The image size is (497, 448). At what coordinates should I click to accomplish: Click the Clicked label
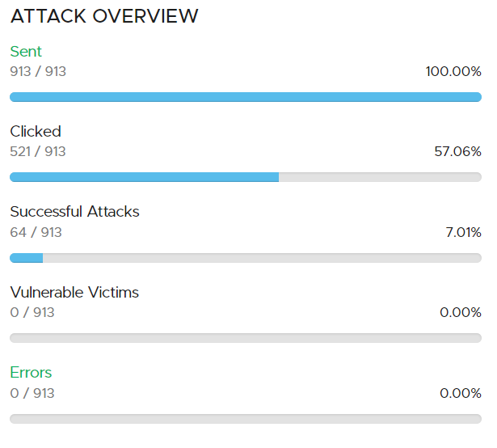[x=36, y=132]
